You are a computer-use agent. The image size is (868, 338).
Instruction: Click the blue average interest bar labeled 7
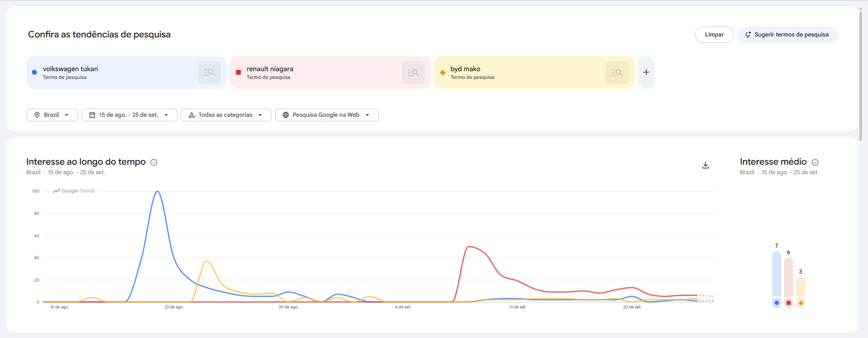pyautogui.click(x=777, y=275)
